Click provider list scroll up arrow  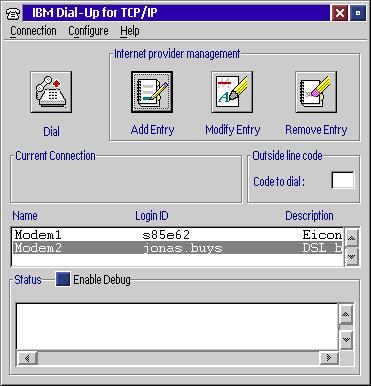coord(352,238)
